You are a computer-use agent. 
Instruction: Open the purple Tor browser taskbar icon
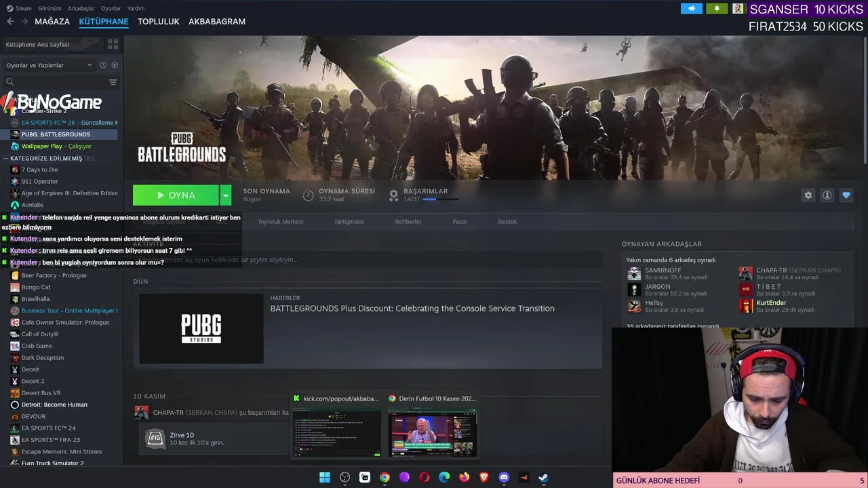pyautogui.click(x=404, y=477)
